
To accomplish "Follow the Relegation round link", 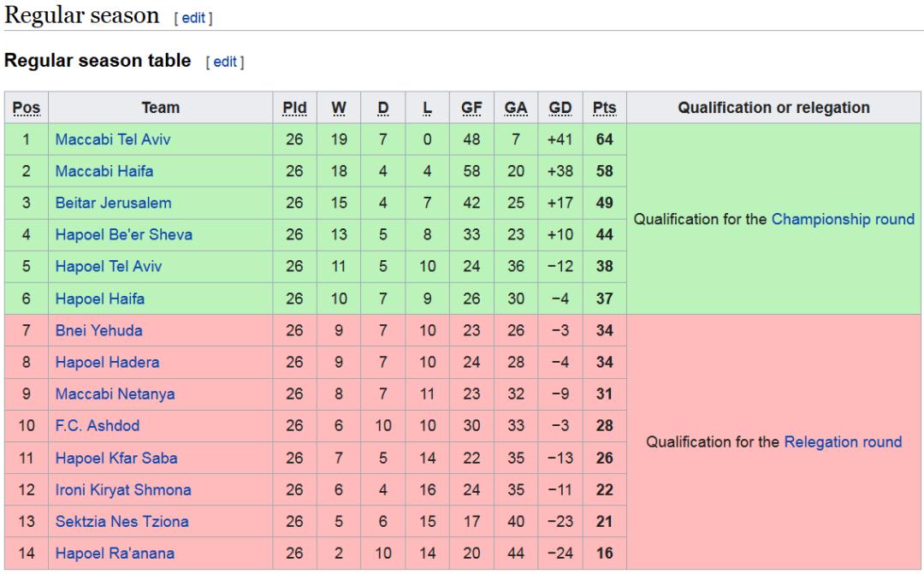I will point(843,442).
